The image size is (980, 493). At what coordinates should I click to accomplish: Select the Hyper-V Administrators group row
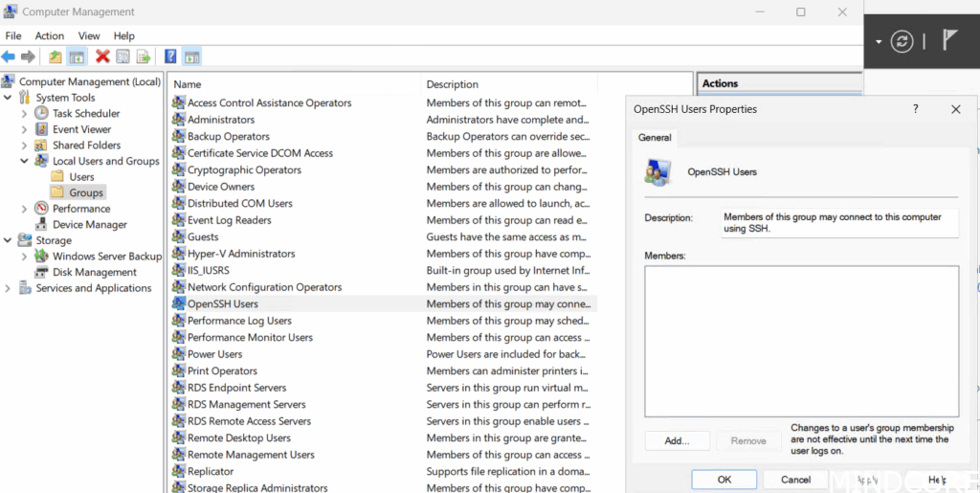click(x=383, y=254)
